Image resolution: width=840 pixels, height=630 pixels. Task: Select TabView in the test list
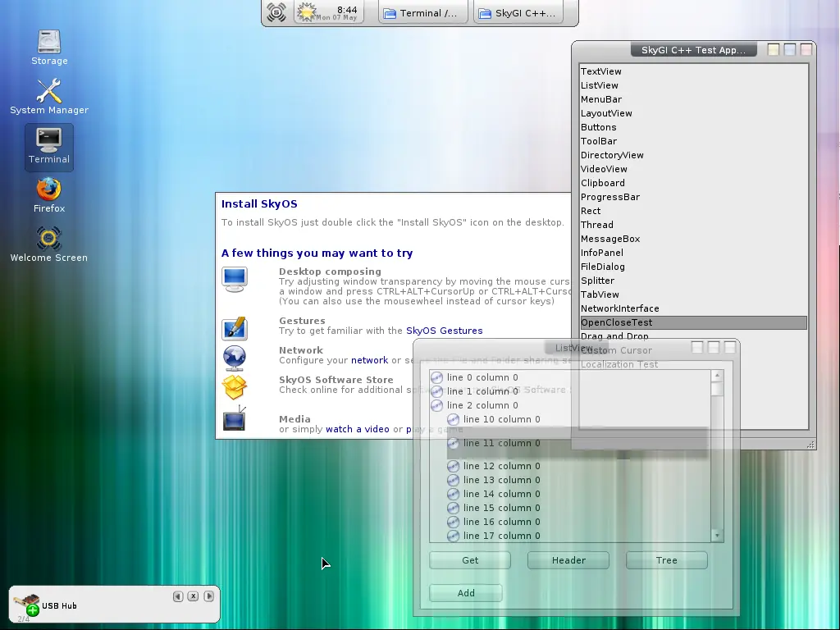[600, 294]
